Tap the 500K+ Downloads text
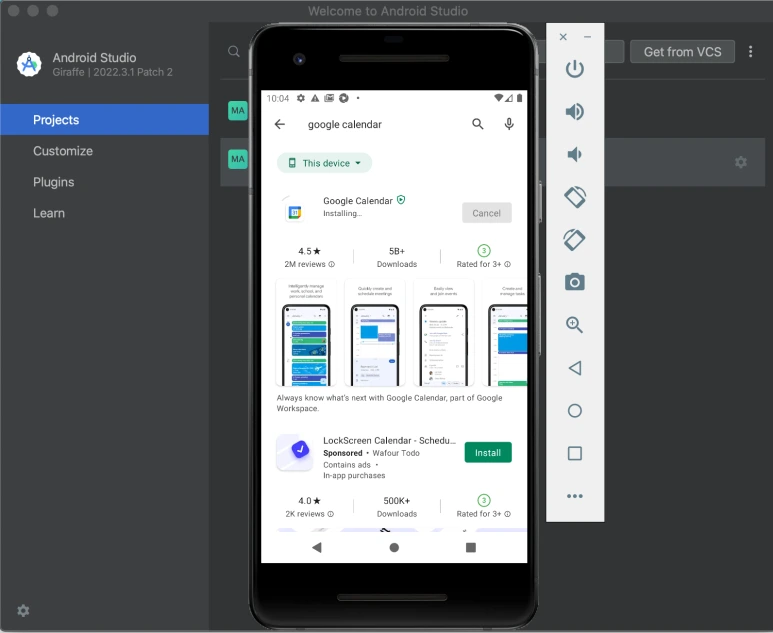 click(x=397, y=507)
